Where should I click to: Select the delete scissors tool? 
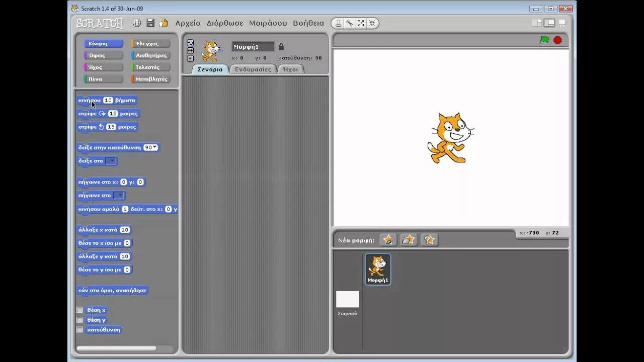click(x=350, y=23)
